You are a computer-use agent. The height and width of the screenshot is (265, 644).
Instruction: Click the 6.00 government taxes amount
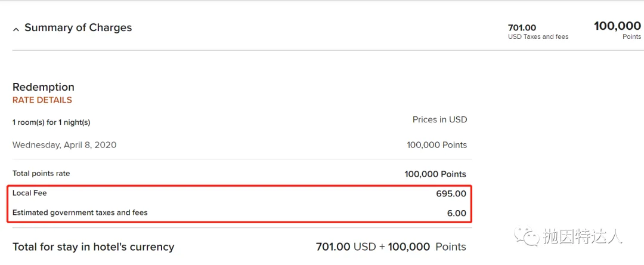(x=456, y=213)
